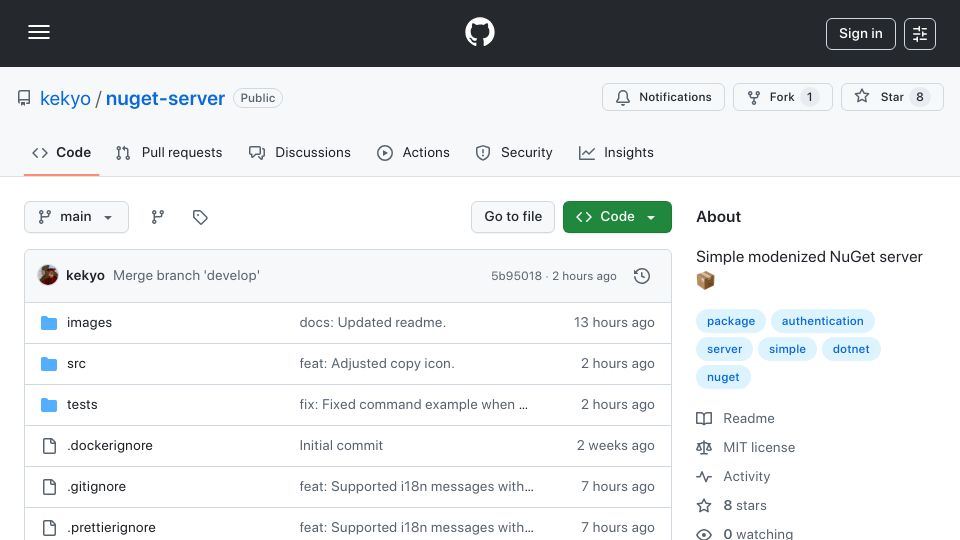
Task: Click '2 weeks ago' in .dockerignore row
Action: tap(615, 446)
